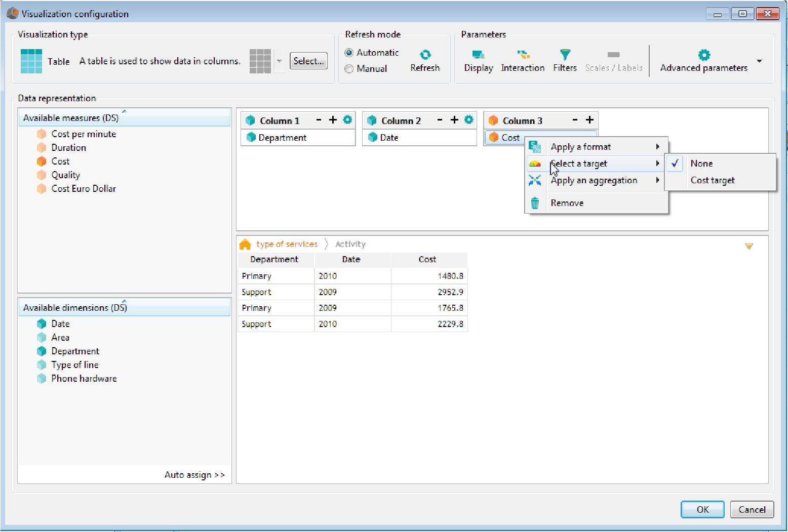This screenshot has height=532, width=788.
Task: Click the aggregation arrows icon
Action: pyautogui.click(x=535, y=180)
